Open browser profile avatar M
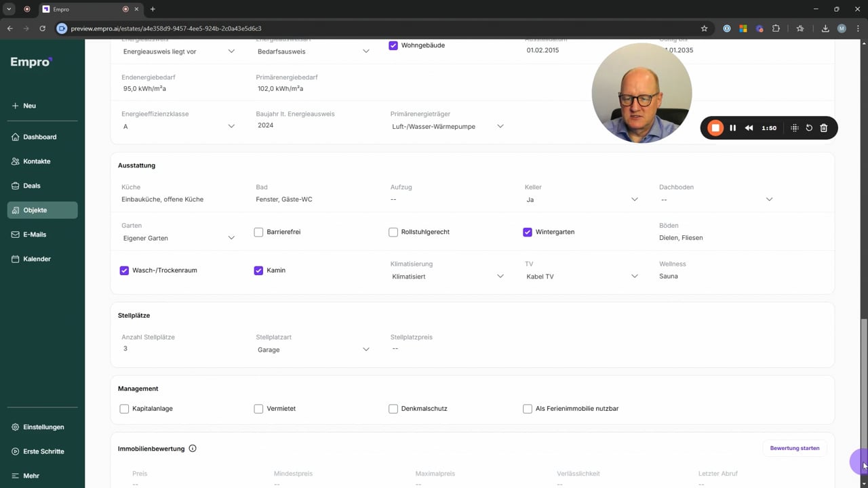The width and height of the screenshot is (868, 488). click(842, 28)
